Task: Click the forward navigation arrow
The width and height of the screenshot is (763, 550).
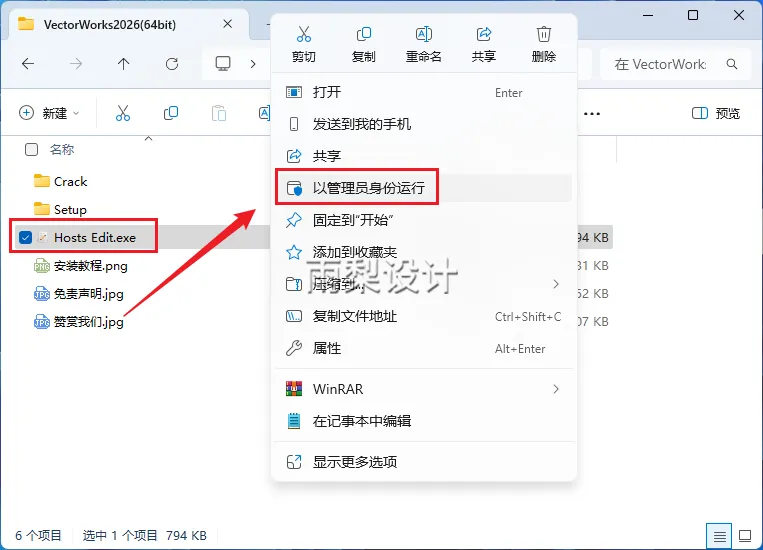Action: 76,64
